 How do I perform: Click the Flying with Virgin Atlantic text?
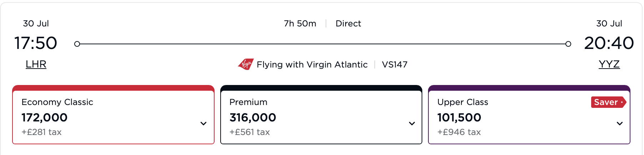[312, 65]
